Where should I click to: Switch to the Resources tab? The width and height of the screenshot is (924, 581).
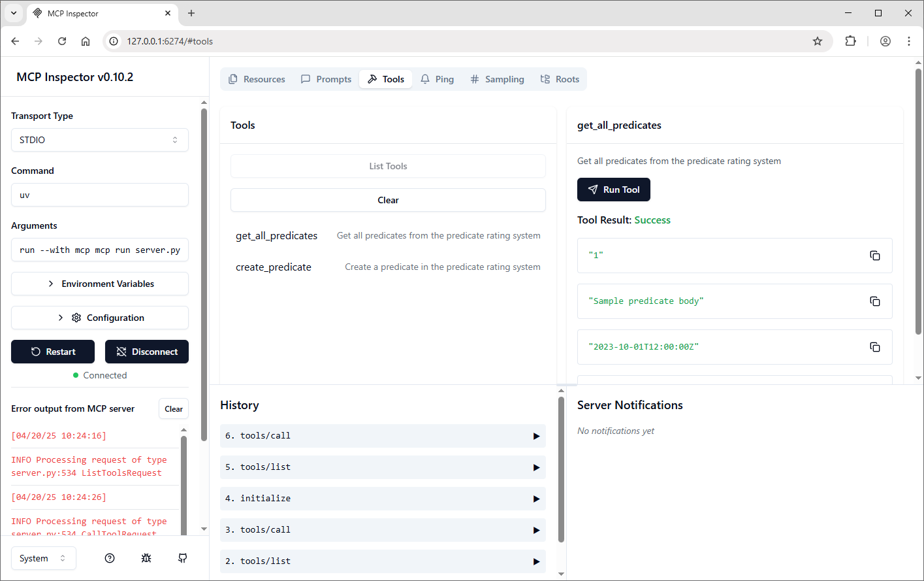[x=257, y=79]
